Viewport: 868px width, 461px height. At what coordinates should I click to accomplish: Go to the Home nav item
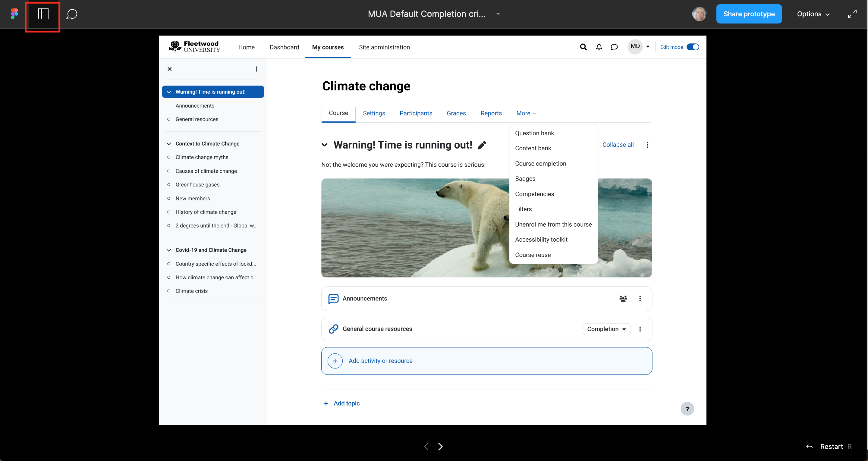(246, 47)
